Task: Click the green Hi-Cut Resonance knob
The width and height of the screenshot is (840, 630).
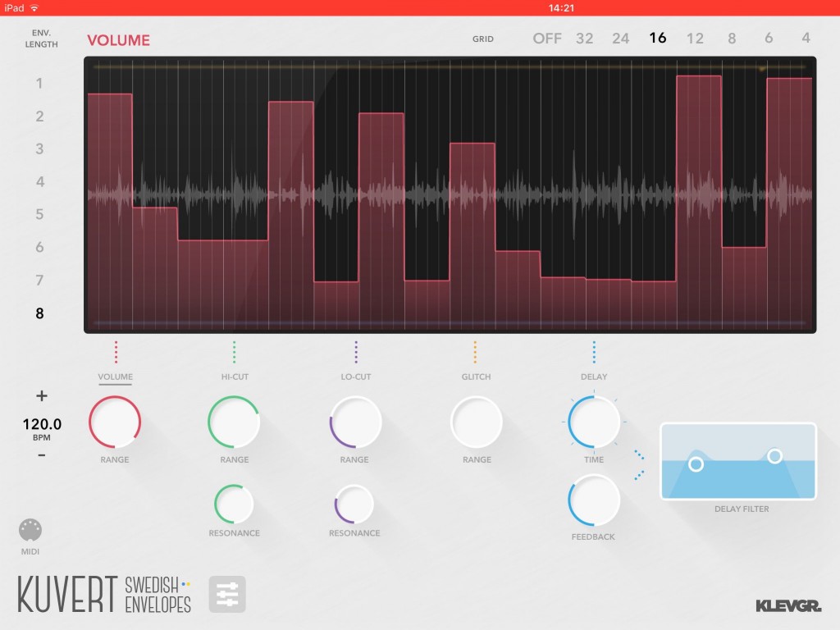Action: tap(234, 504)
